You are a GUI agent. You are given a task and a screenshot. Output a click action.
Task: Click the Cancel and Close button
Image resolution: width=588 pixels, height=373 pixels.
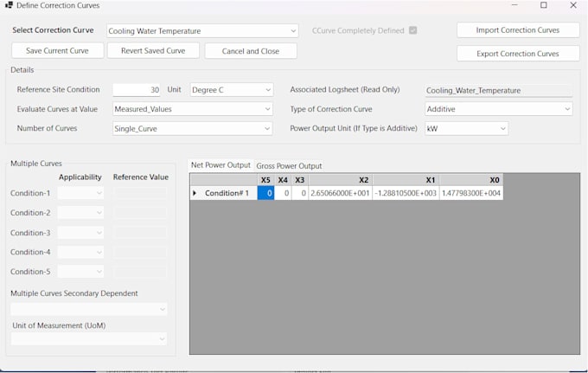(x=251, y=51)
